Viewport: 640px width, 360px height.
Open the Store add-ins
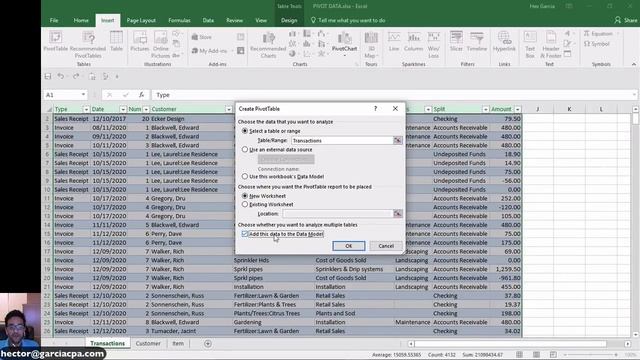point(202,37)
